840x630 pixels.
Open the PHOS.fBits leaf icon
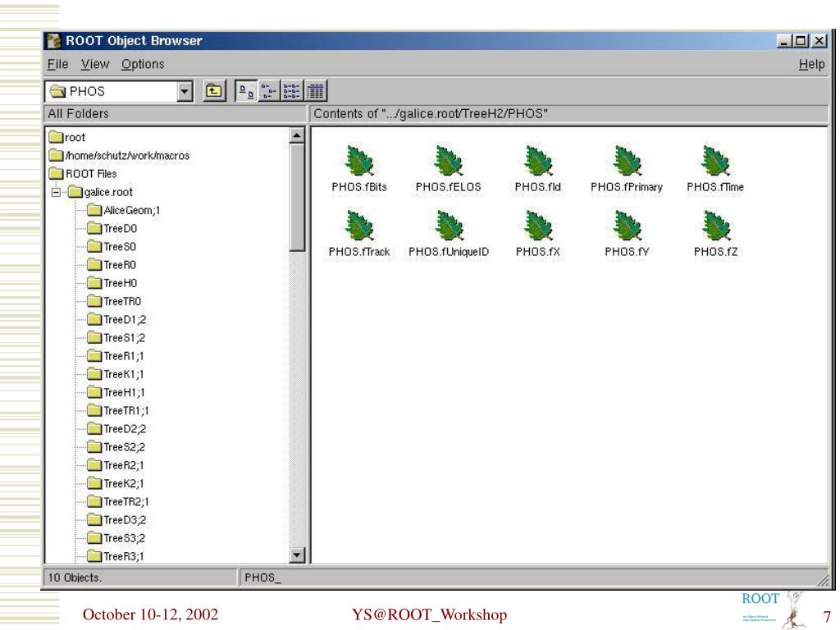[x=359, y=161]
